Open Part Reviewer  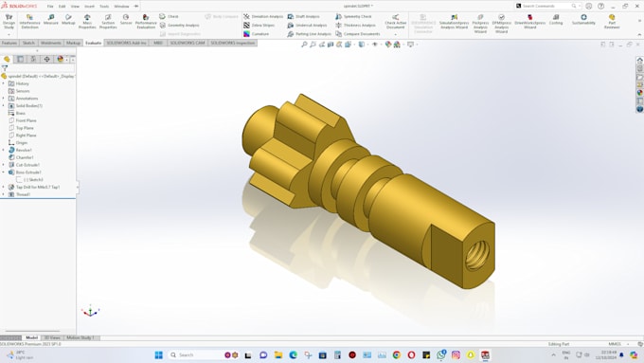[612, 22]
